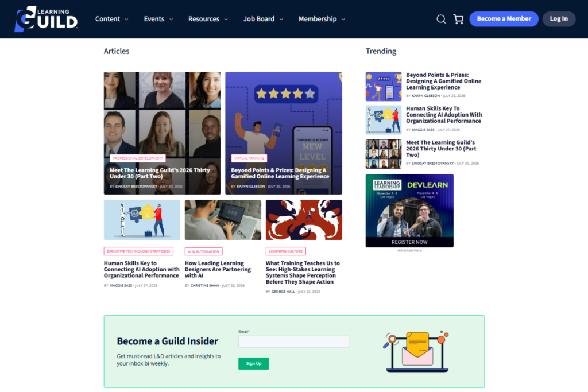Open the Events navigation item
The height and width of the screenshot is (392, 588).
(154, 19)
